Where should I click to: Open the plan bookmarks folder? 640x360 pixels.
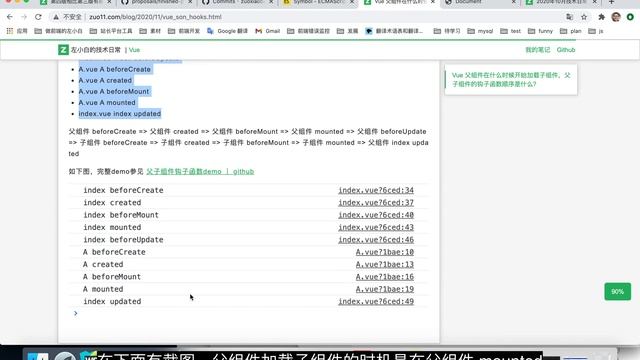tap(571, 31)
